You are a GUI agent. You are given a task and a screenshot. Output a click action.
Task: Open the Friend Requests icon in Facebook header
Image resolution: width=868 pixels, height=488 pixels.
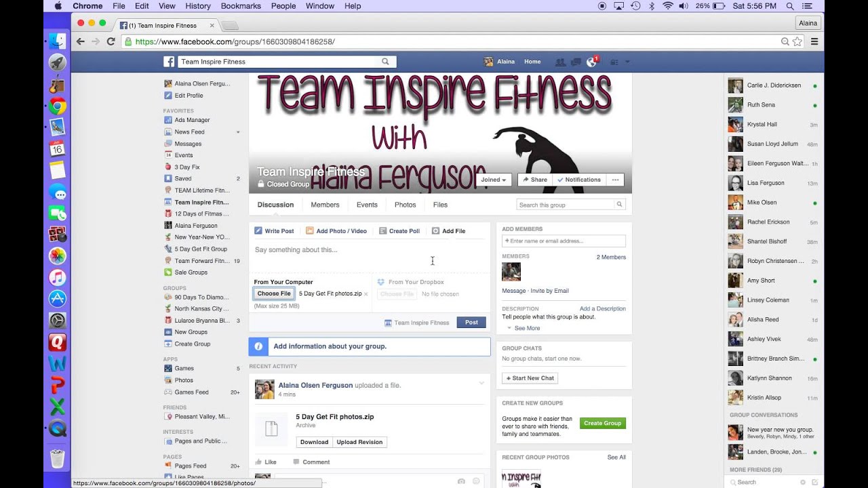pos(560,62)
